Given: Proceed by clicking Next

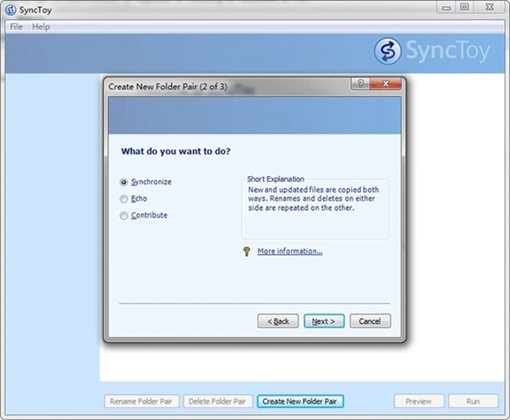Looking at the screenshot, I should (x=324, y=321).
